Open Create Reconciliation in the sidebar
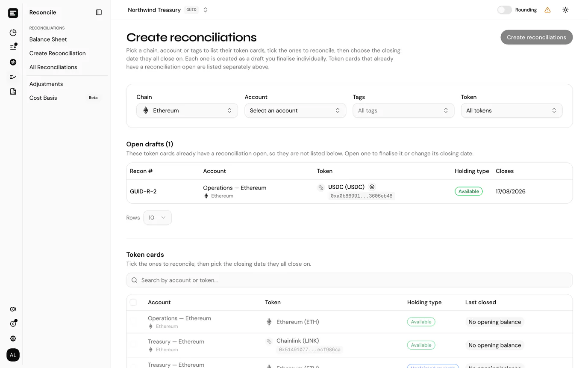Screen dimensions: 588x368 (57, 53)
